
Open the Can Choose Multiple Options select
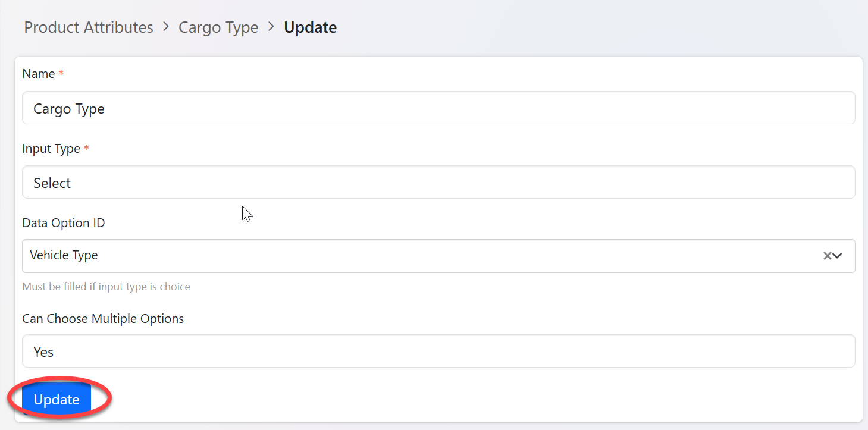pyautogui.click(x=438, y=351)
